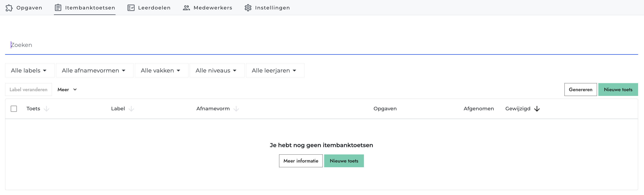This screenshot has width=644, height=195.
Task: Click the Opgaven puzzle piece icon
Action: point(9,8)
